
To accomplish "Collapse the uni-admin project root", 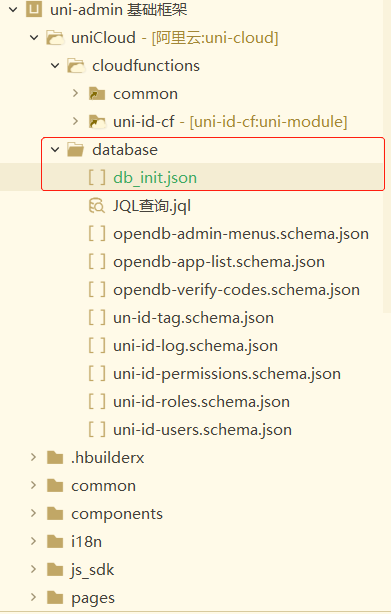I will [x=13, y=9].
